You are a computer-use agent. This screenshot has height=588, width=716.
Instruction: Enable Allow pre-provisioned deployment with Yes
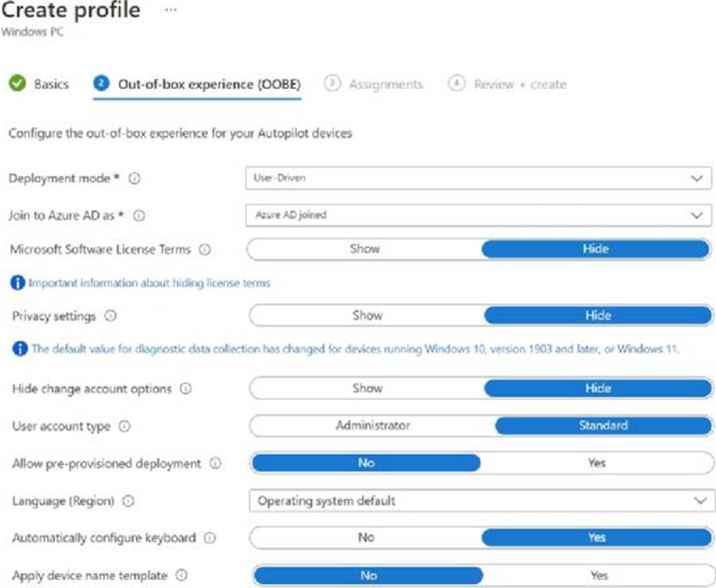click(596, 463)
